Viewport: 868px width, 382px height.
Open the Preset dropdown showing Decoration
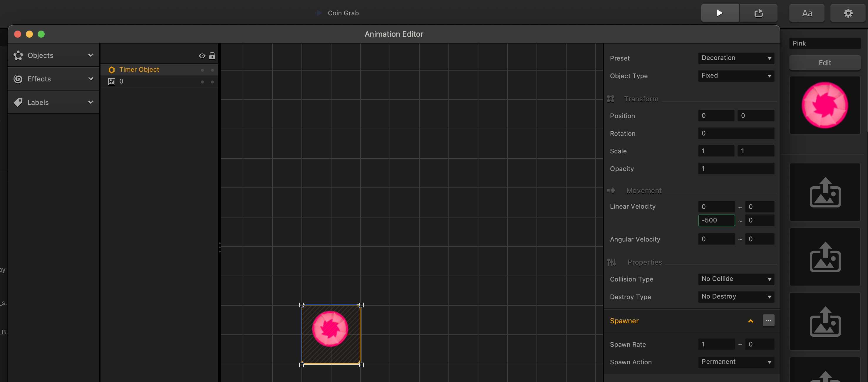tap(736, 58)
